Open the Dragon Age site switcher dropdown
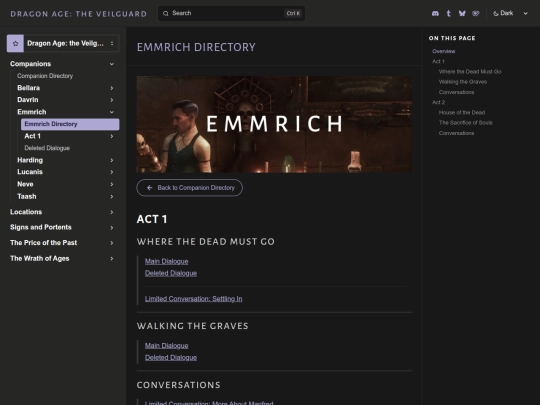The image size is (540, 405). (63, 43)
